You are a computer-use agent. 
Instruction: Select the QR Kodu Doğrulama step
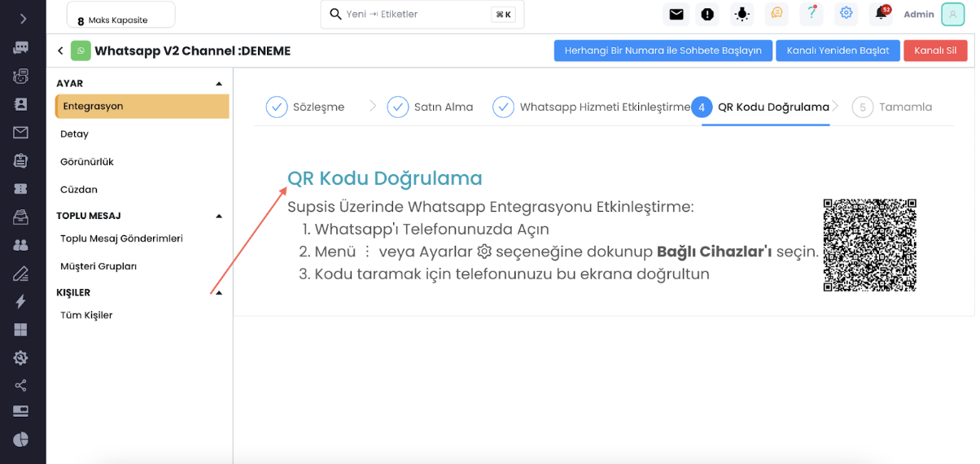tap(760, 107)
